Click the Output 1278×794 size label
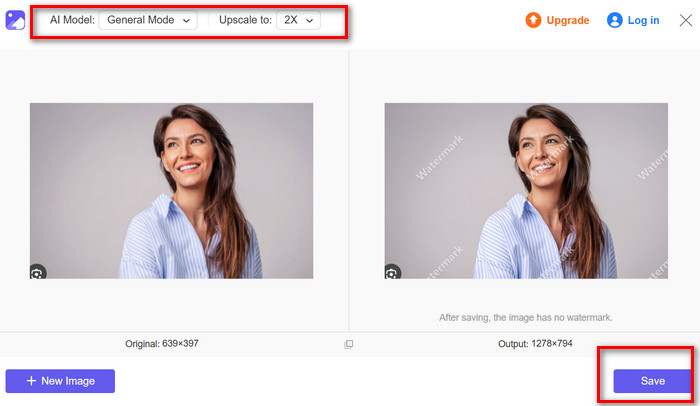This screenshot has height=406, width=700. coord(534,344)
